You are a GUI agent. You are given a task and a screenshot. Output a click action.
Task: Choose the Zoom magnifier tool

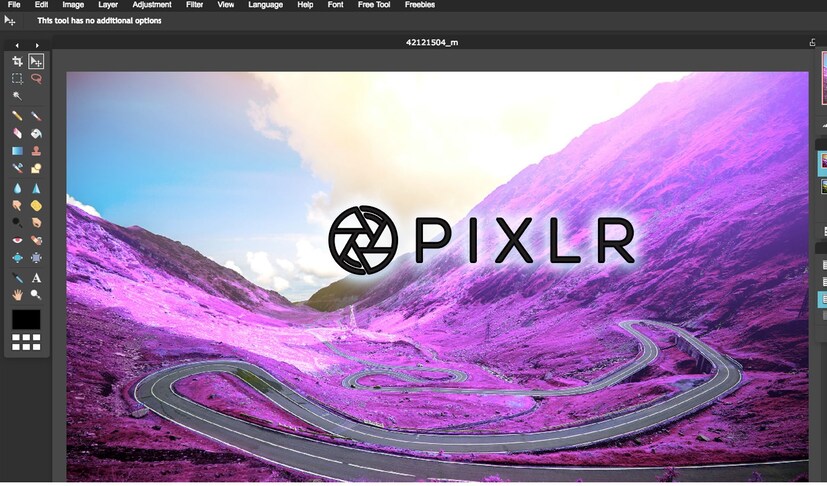coord(36,295)
